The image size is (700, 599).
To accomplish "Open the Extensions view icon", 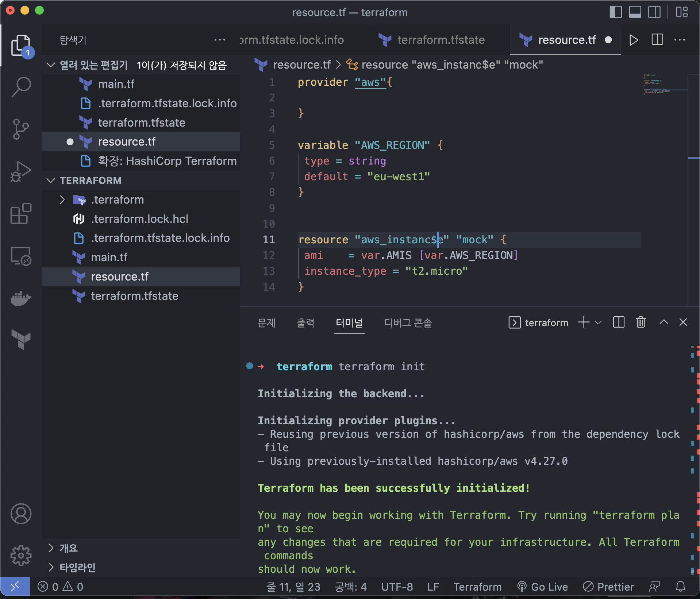I will pyautogui.click(x=21, y=213).
